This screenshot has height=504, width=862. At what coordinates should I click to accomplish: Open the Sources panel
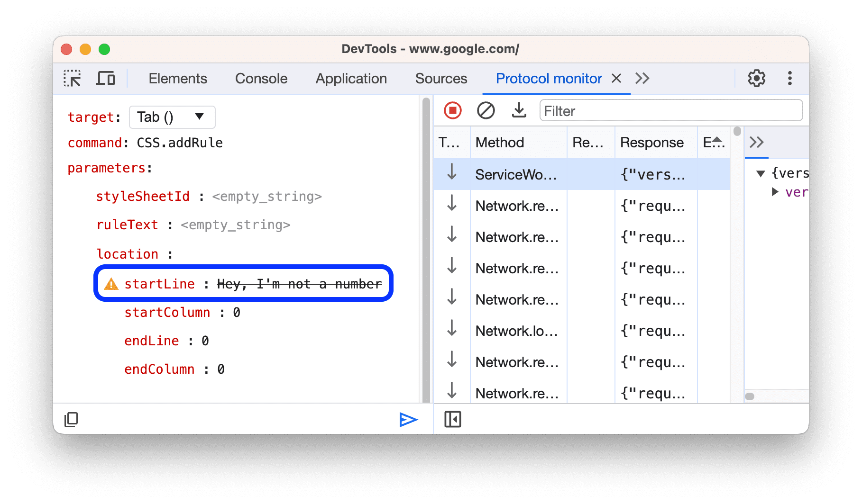tap(440, 79)
